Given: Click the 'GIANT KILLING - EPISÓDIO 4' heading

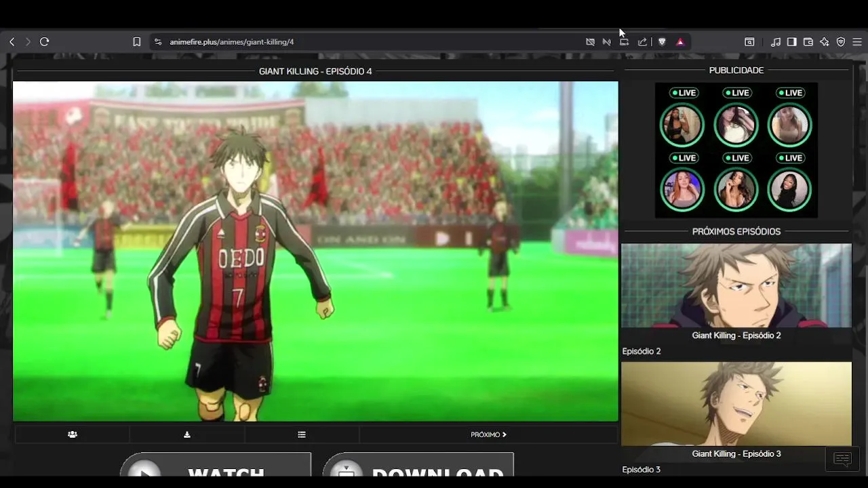Looking at the screenshot, I should 315,71.
